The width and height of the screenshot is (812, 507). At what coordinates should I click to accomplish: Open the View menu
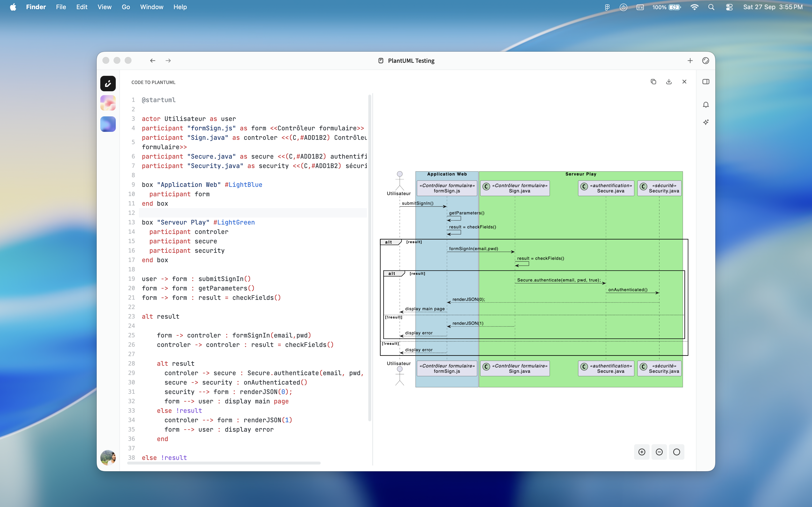pyautogui.click(x=104, y=7)
